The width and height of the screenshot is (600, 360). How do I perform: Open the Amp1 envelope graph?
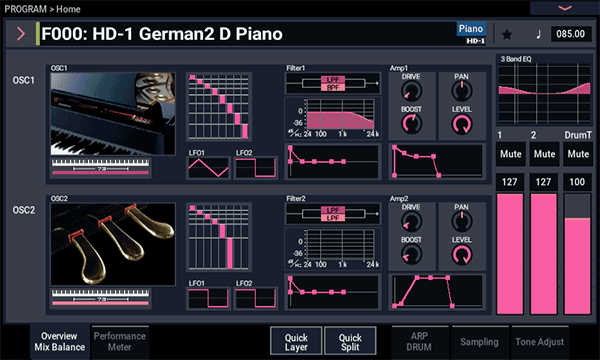coord(437,161)
